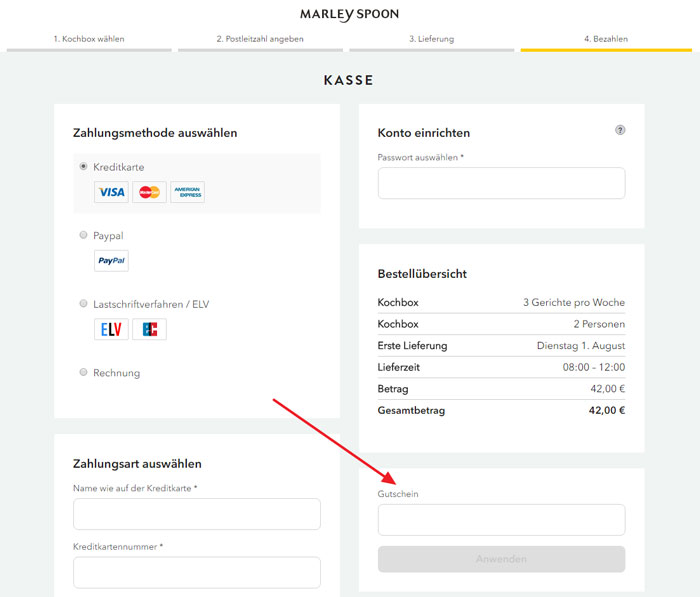The width and height of the screenshot is (700, 597).
Task: Click the ELV logo icon
Action: [112, 329]
